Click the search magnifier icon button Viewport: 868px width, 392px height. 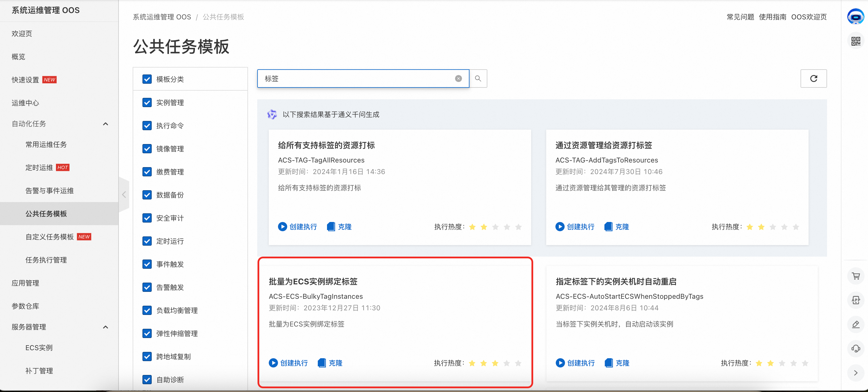478,79
